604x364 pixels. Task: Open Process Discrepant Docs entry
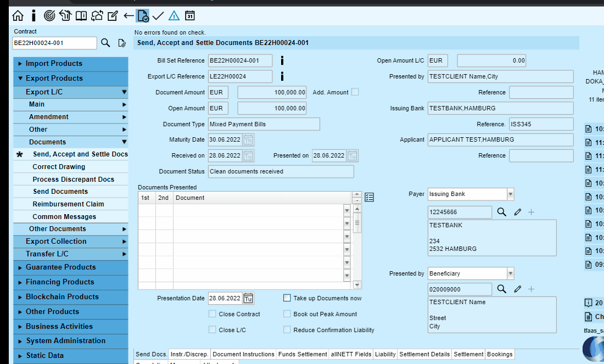(71, 180)
